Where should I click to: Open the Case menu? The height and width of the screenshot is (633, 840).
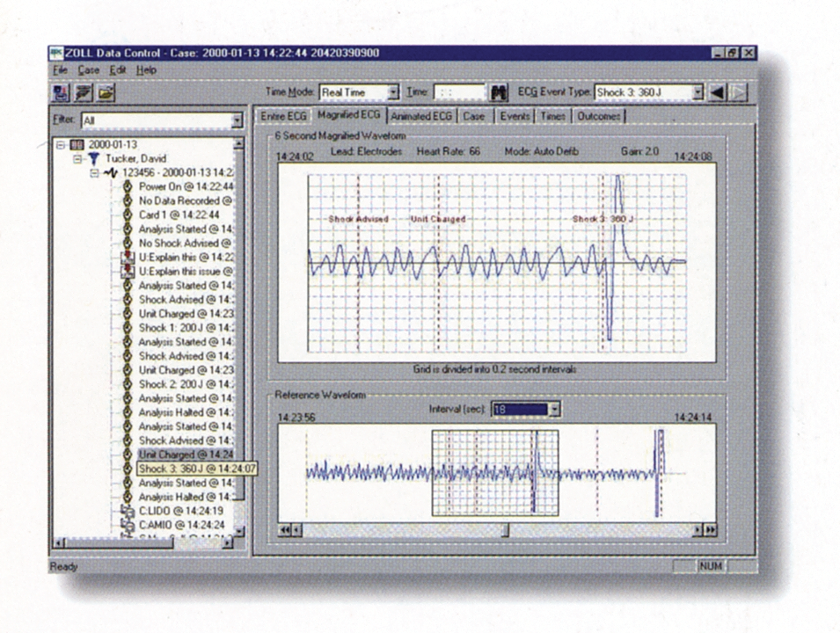click(87, 69)
